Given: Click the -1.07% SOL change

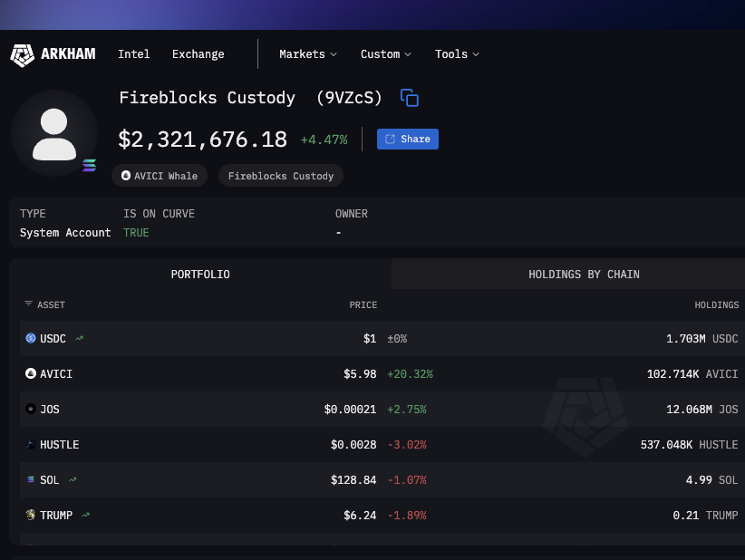Looking at the screenshot, I should 407,479.
